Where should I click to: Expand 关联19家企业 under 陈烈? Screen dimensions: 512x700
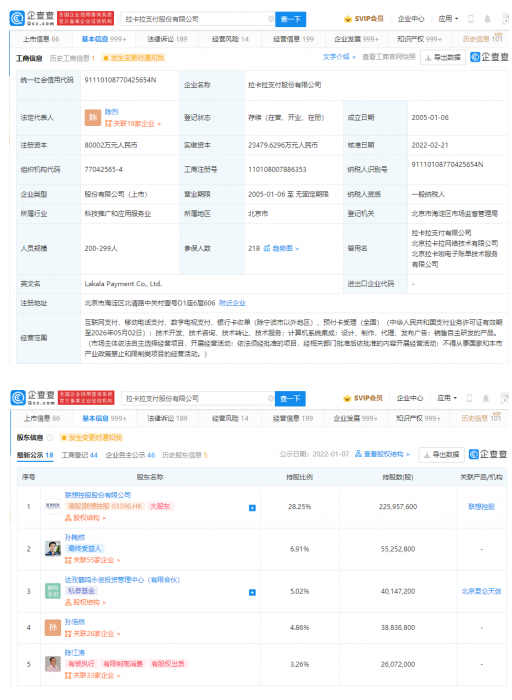[x=133, y=124]
